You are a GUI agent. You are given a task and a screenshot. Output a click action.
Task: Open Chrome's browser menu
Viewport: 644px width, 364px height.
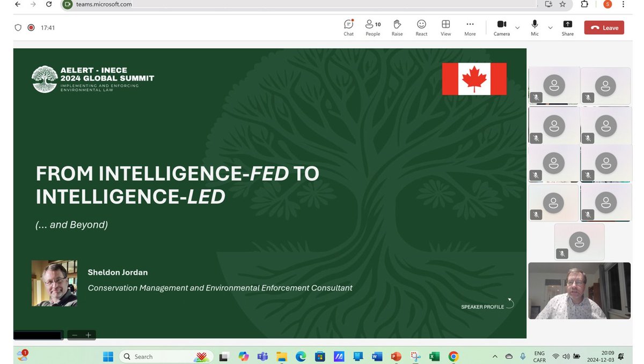tap(624, 4)
